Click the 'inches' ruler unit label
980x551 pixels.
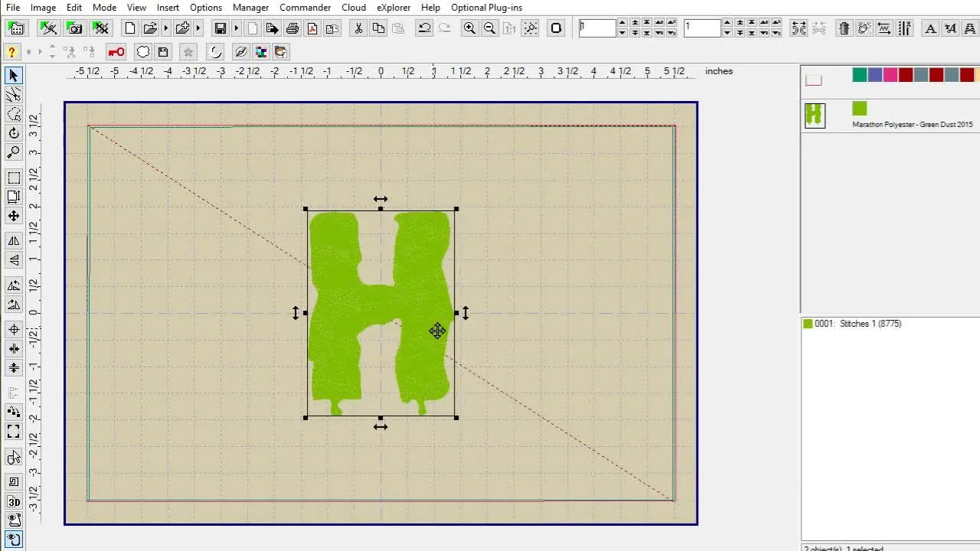tap(719, 71)
